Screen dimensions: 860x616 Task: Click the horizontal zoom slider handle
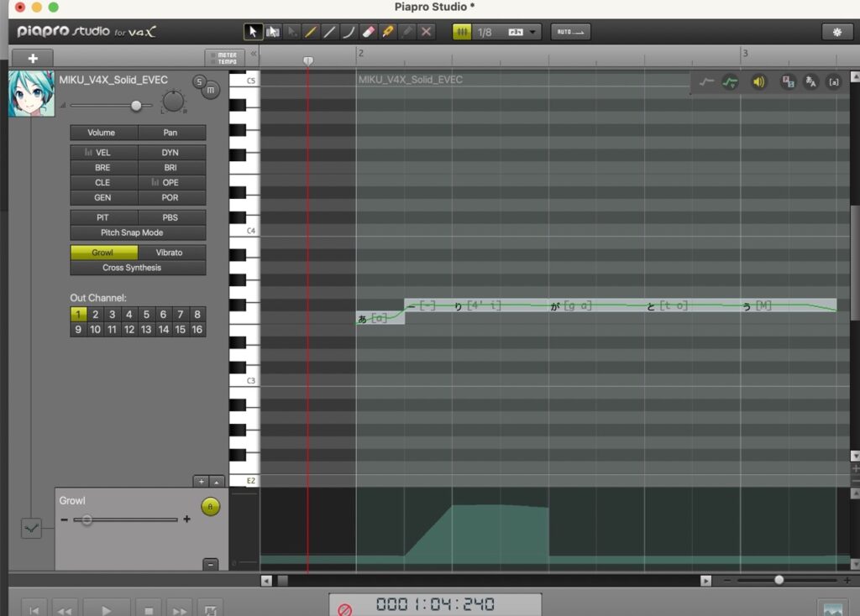pos(779,580)
